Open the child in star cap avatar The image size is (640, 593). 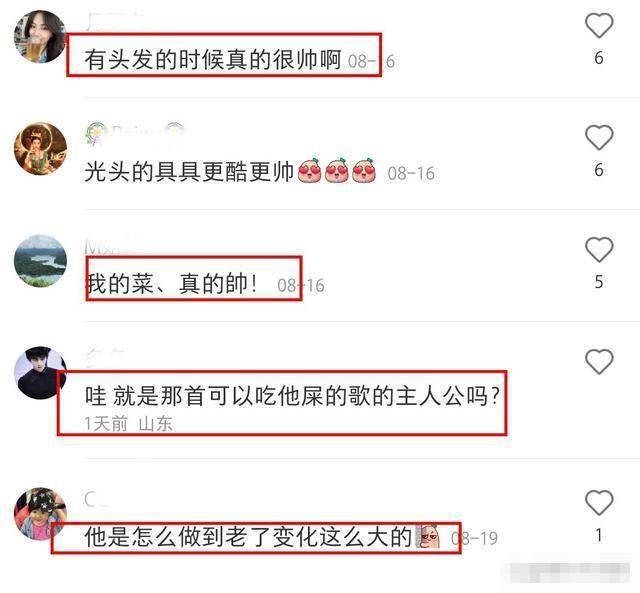pyautogui.click(x=40, y=513)
